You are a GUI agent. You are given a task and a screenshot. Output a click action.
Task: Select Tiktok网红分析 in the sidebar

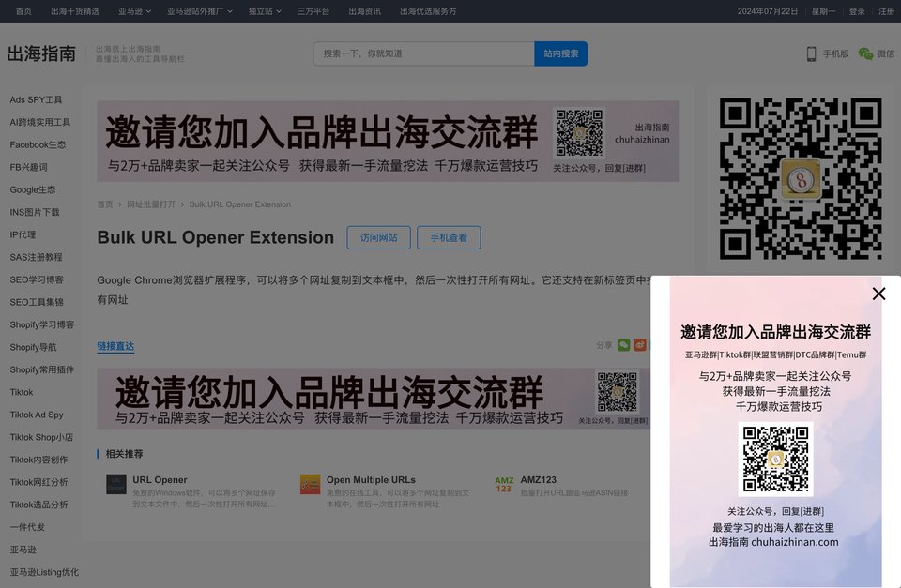pyautogui.click(x=39, y=482)
